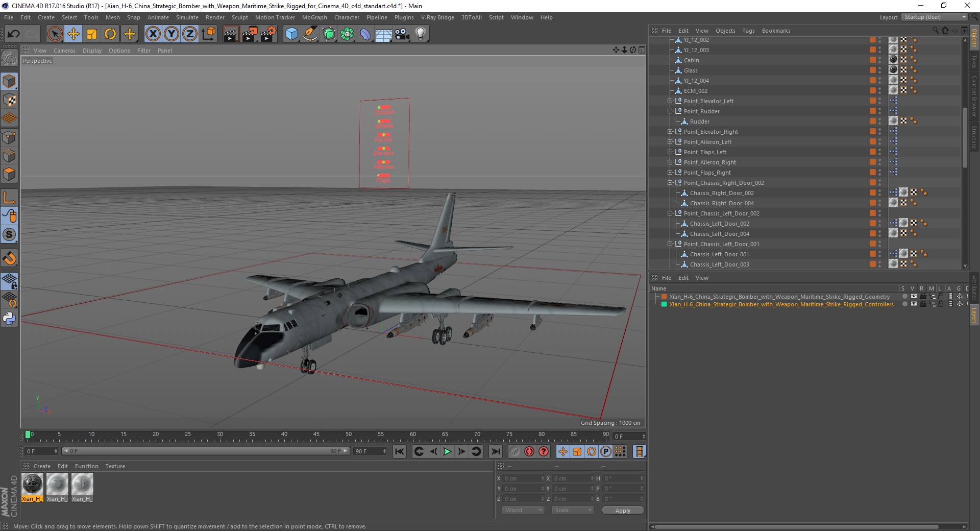Click the timeline range slider bar
This screenshot has width=980, height=531.
[x=206, y=451]
